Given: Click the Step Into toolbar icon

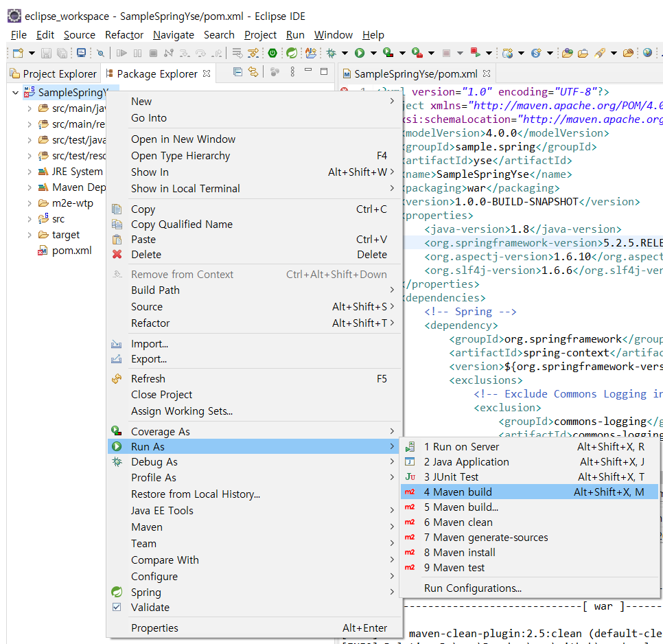Looking at the screenshot, I should click(x=185, y=54).
